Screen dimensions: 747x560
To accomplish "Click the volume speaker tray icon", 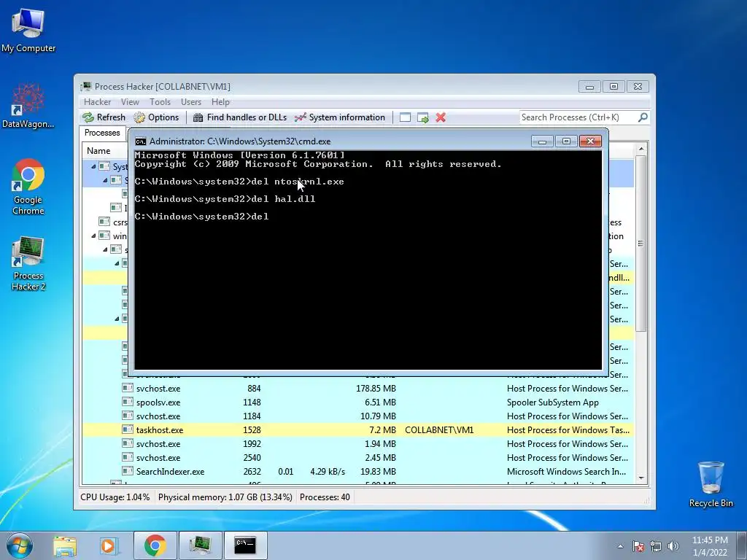I will coord(673,546).
